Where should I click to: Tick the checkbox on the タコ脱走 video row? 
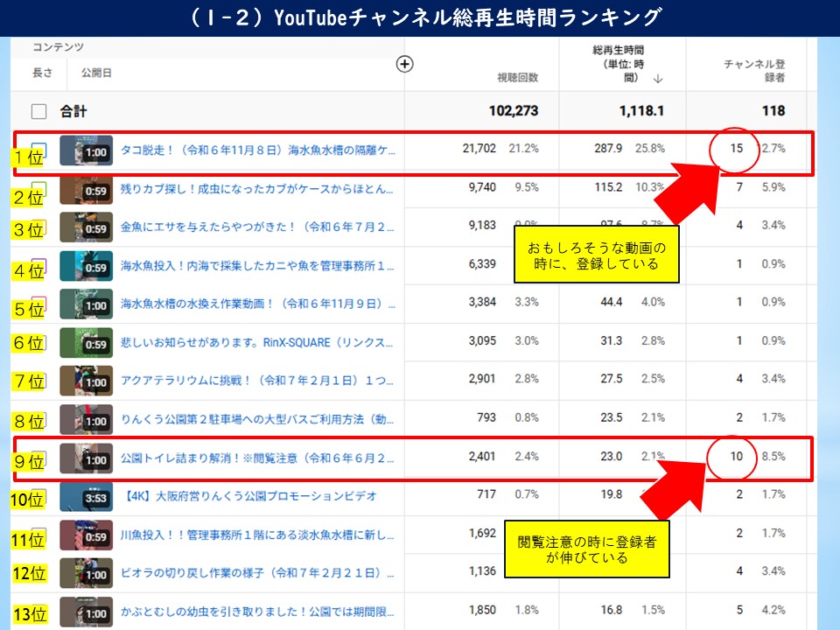pyautogui.click(x=39, y=150)
